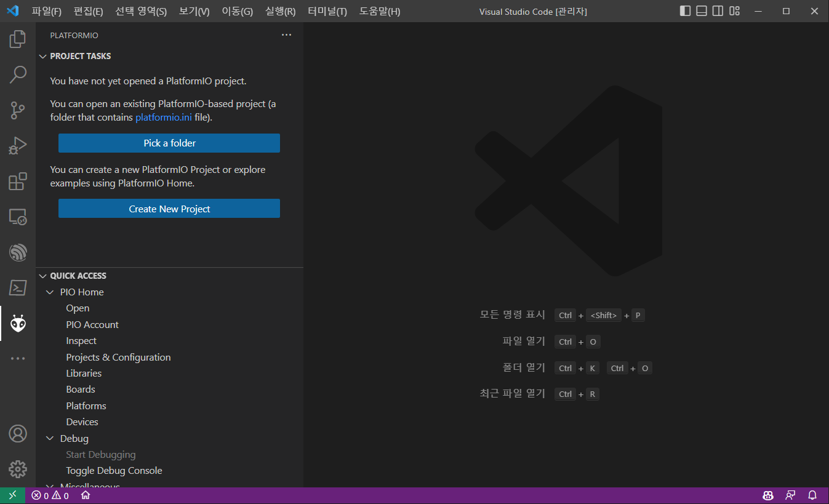
Task: Select Start Debugging under Debug
Action: coord(101,455)
